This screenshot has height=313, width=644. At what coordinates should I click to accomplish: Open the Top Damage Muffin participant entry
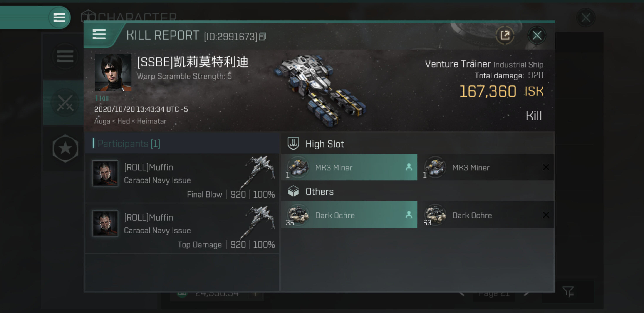(x=182, y=229)
